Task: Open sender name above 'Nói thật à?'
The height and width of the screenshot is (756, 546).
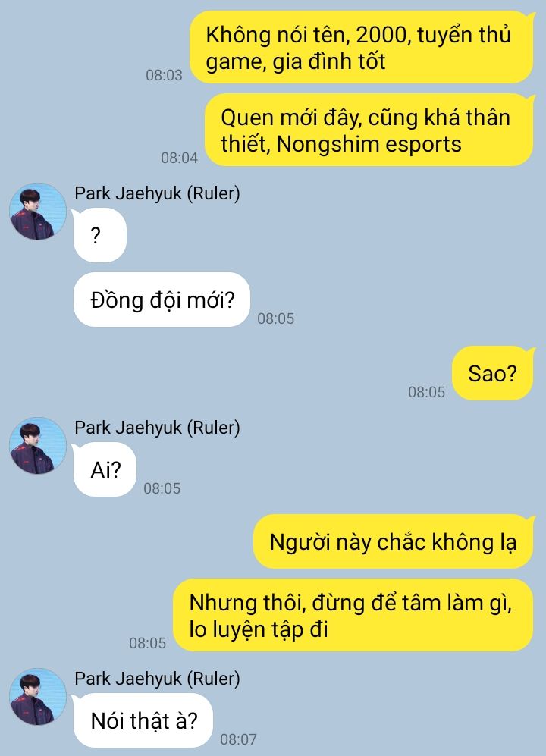Action: tap(157, 679)
